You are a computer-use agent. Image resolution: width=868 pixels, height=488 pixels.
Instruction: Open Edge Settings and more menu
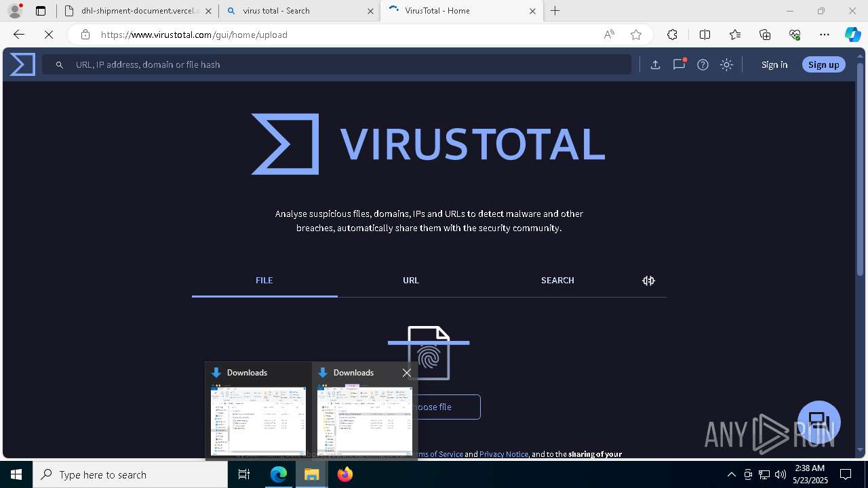pyautogui.click(x=825, y=35)
